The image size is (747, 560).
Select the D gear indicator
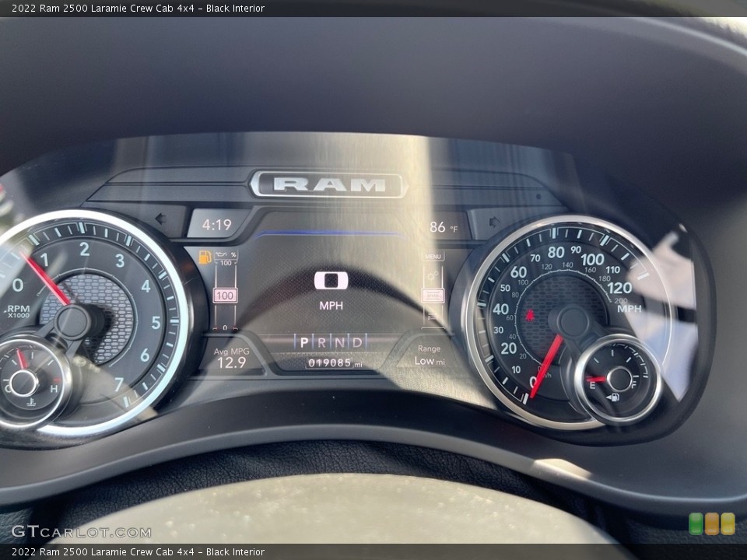pos(357,342)
